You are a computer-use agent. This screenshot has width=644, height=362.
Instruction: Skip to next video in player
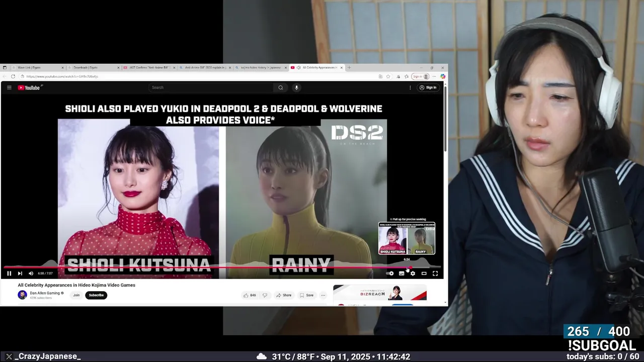[20, 274]
